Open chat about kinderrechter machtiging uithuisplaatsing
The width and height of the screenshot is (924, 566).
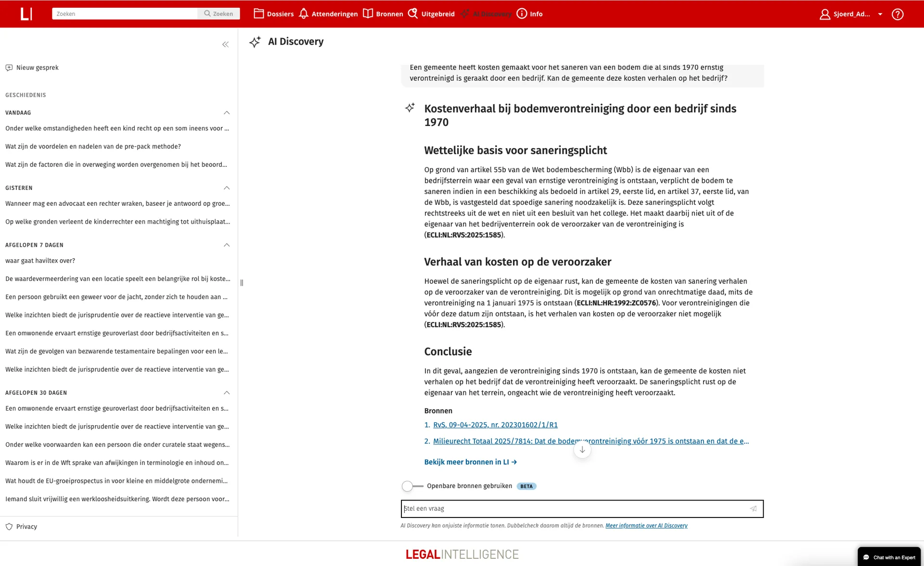[x=117, y=222]
